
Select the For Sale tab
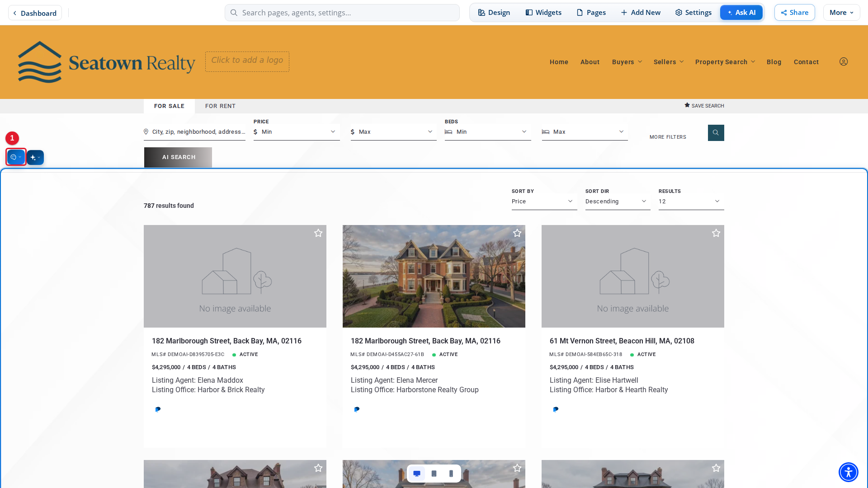(169, 106)
